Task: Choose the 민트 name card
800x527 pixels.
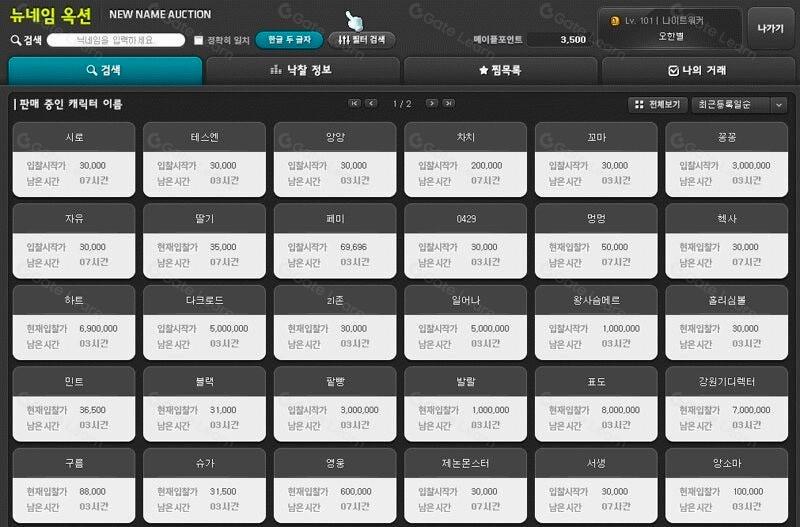Action: coord(74,404)
